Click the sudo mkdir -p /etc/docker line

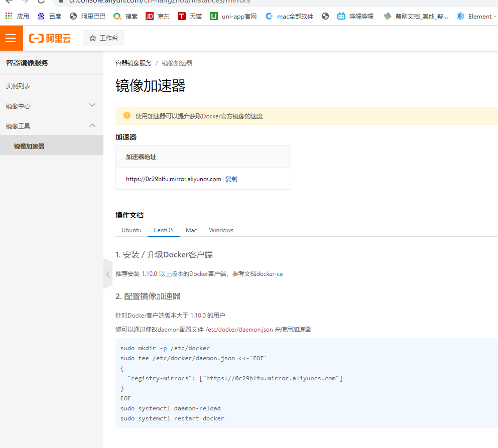point(165,348)
